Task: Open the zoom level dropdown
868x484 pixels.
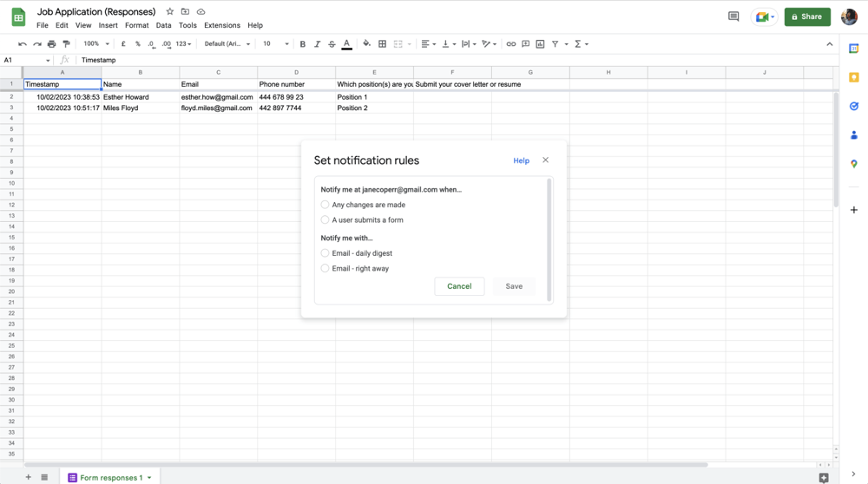Action: (x=95, y=44)
